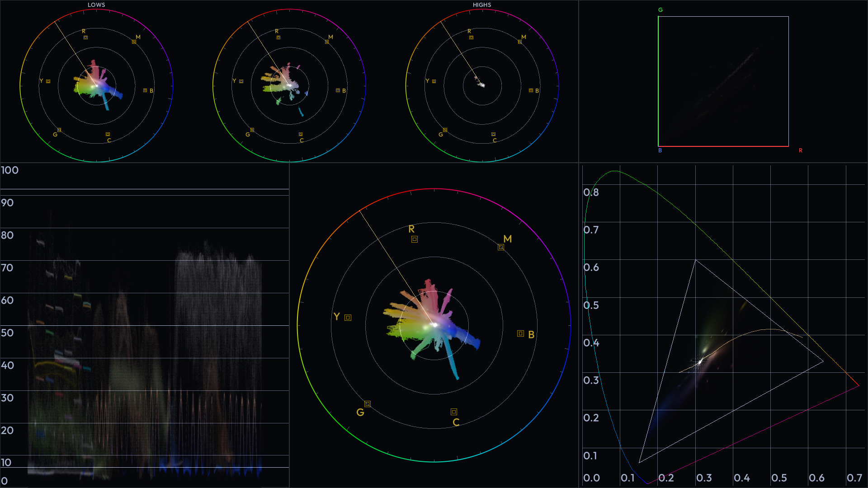Screen dimensions: 868x488
Task: Click Y target box in unlabeled midtones vectorscope
Action: (x=241, y=81)
